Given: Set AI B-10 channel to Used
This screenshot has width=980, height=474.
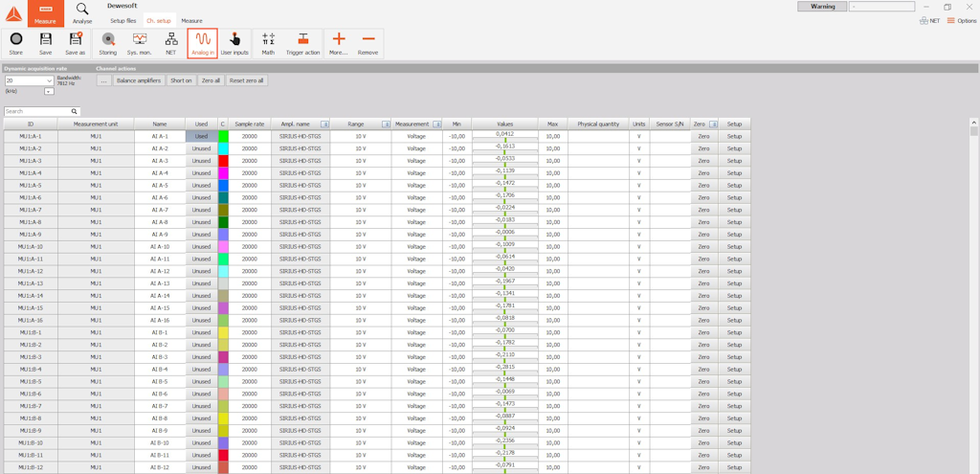Looking at the screenshot, I should (201, 442).
